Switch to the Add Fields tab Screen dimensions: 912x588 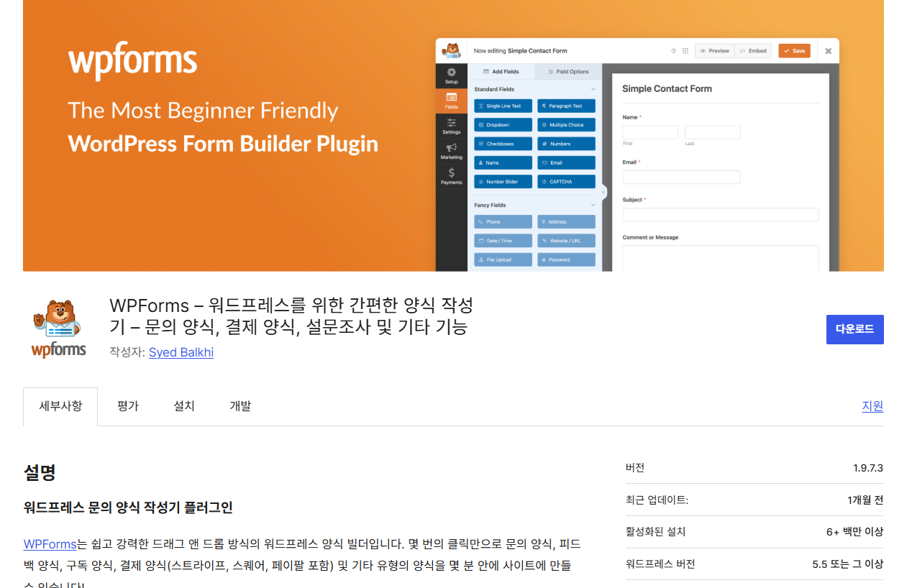pos(501,72)
